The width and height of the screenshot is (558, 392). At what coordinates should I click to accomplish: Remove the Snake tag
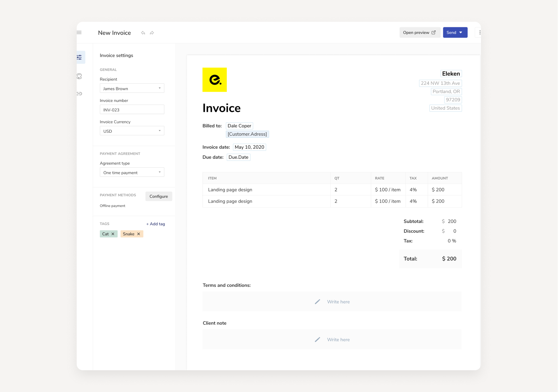pyautogui.click(x=139, y=234)
